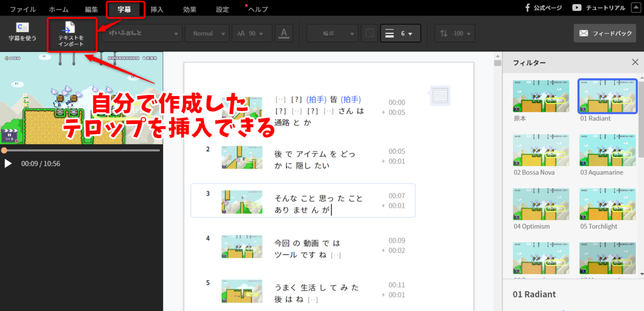The image size is (644, 311).
Task: Select the 字幕 tab
Action: [125, 9]
